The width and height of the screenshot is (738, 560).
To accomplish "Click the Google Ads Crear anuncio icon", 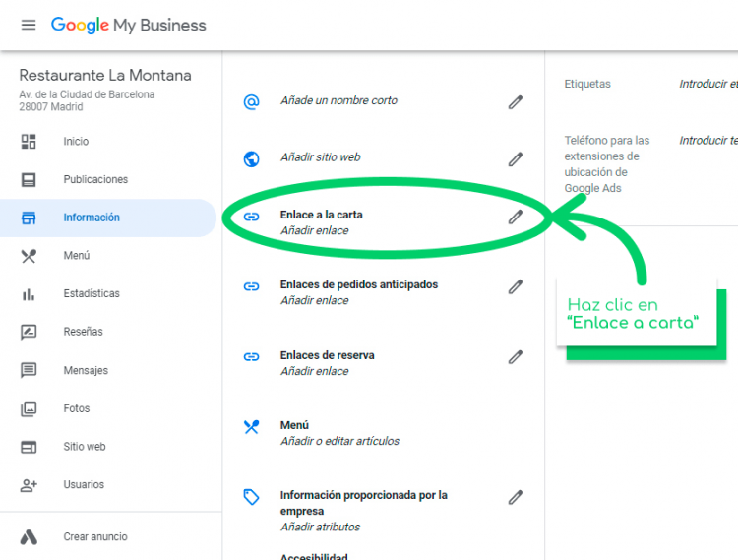I will coord(29,537).
